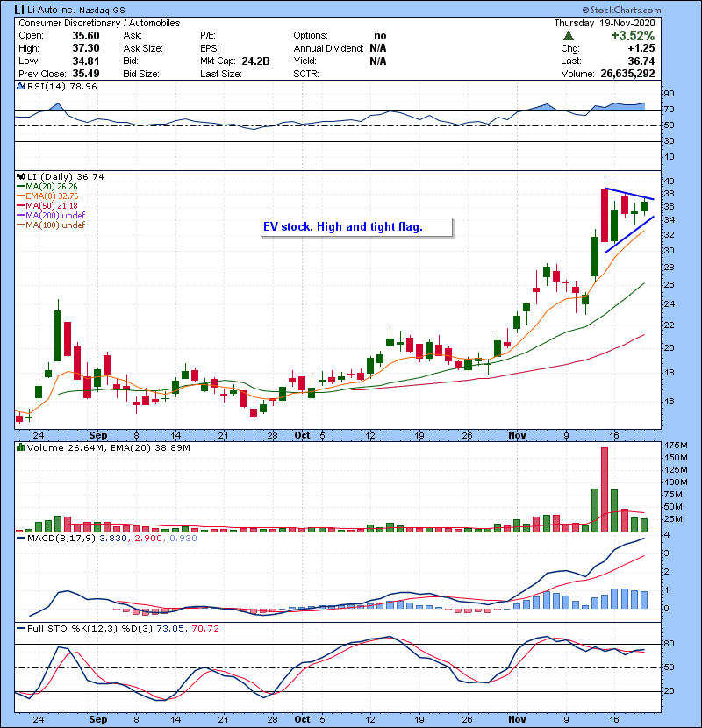Click the MA(100) undef legend entry
702x728 pixels.
point(51,225)
